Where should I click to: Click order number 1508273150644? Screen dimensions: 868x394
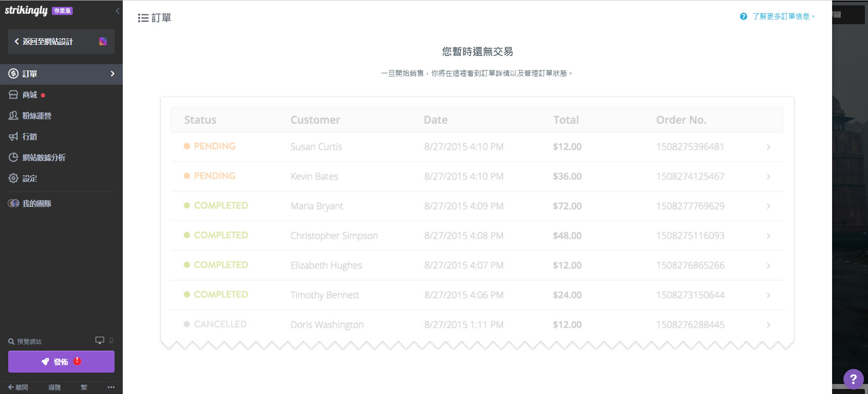pos(690,295)
